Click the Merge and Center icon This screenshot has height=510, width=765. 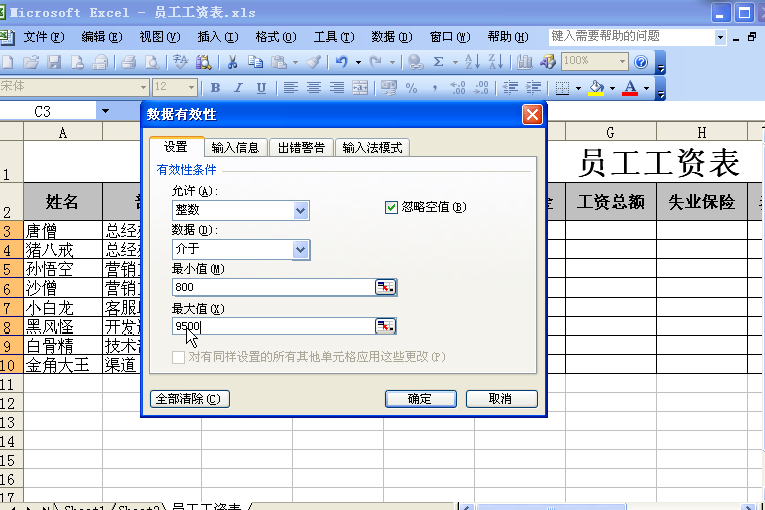click(360, 88)
